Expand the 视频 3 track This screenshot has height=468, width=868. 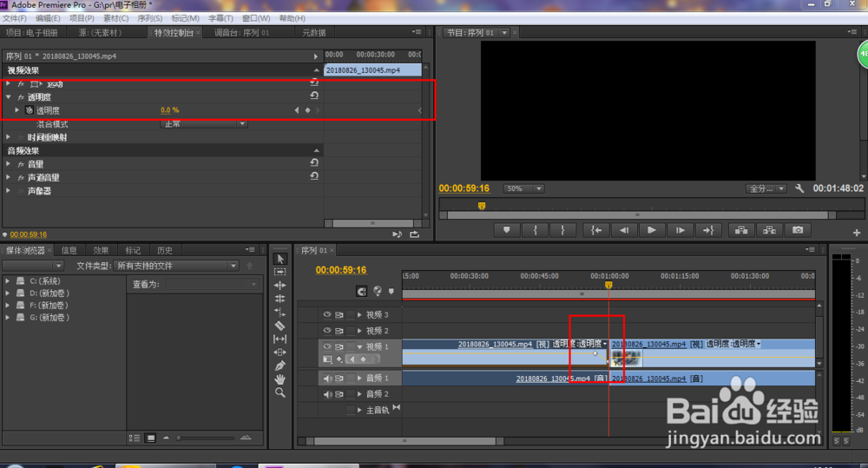pos(360,314)
